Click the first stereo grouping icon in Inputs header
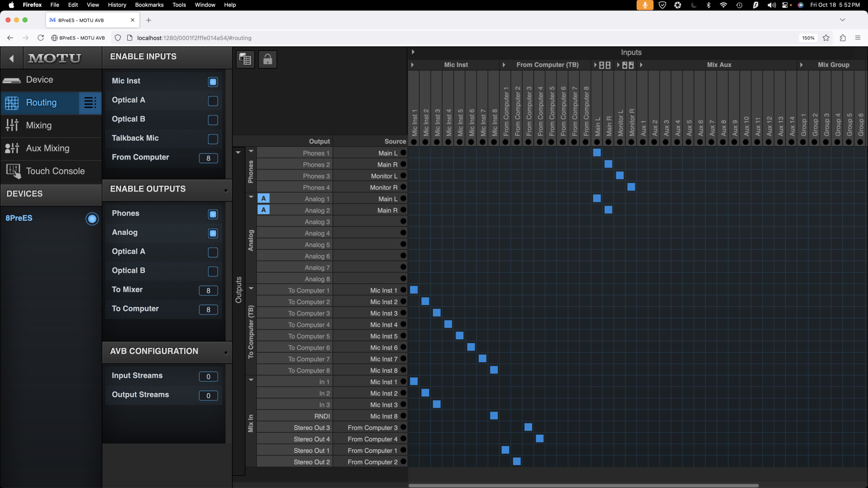The width and height of the screenshot is (868, 488). pyautogui.click(x=605, y=65)
